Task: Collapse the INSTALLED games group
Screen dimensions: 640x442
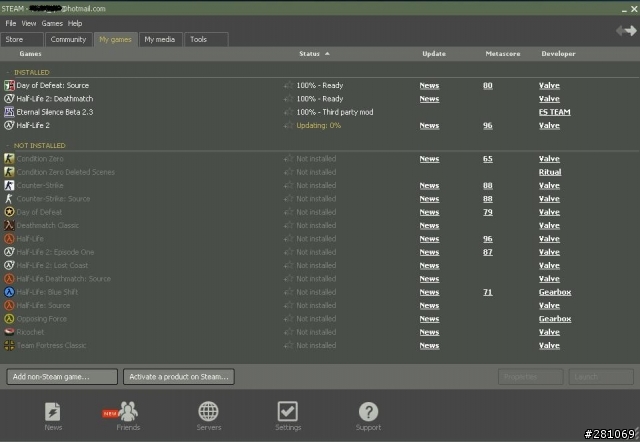Action: [x=8, y=72]
